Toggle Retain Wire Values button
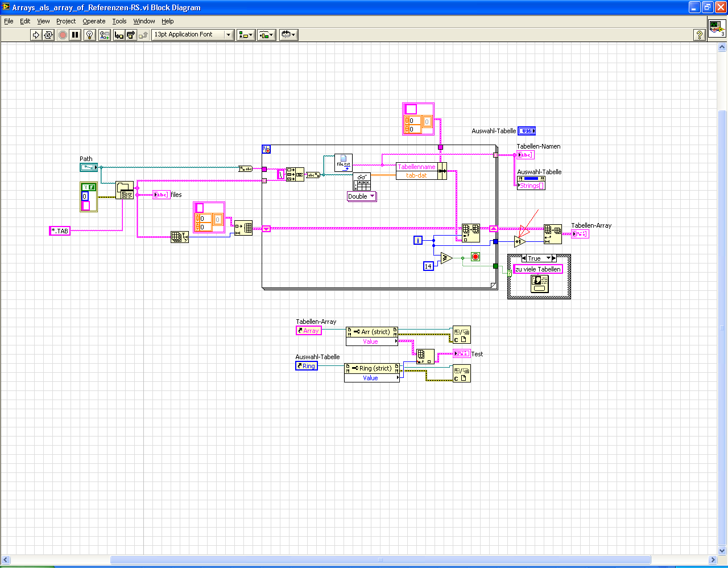 105,35
